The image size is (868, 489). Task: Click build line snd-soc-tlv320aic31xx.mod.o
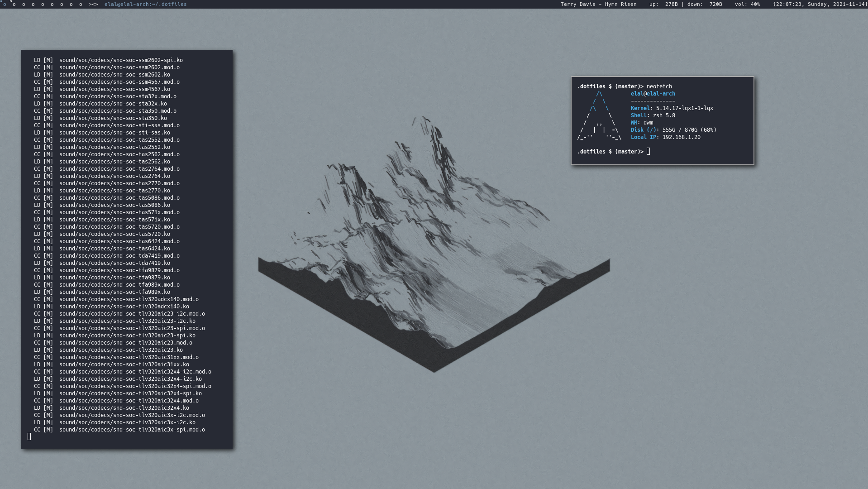click(116, 357)
